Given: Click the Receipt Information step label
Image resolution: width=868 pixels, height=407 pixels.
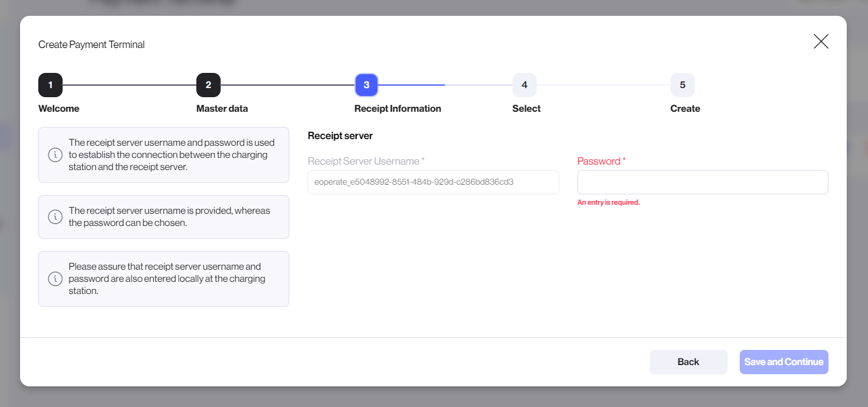Looking at the screenshot, I should pyautogui.click(x=398, y=108).
